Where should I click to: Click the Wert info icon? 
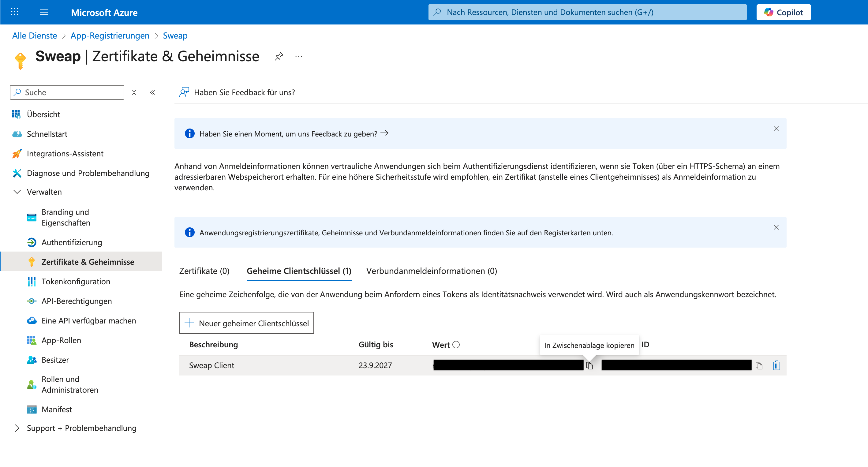[456, 345]
